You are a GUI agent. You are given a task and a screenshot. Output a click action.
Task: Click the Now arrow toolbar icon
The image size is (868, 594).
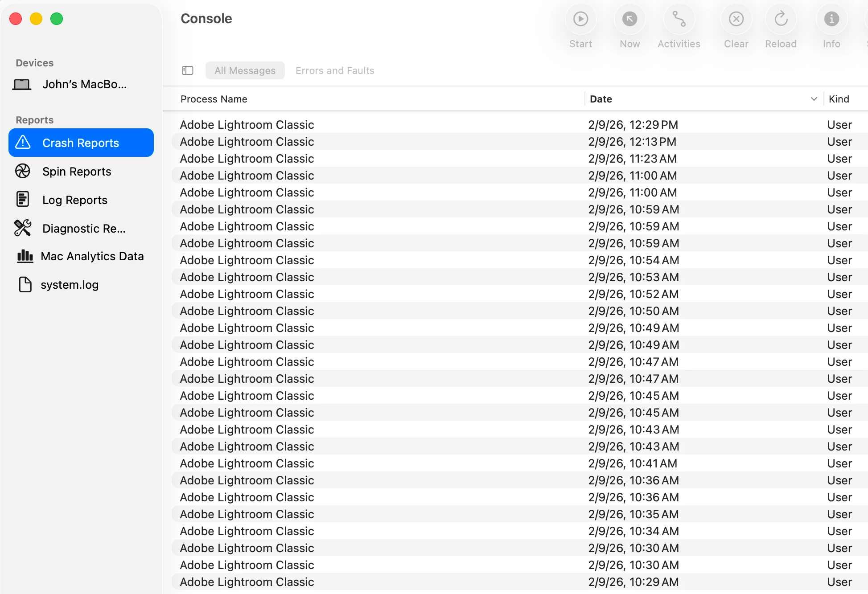pyautogui.click(x=629, y=19)
